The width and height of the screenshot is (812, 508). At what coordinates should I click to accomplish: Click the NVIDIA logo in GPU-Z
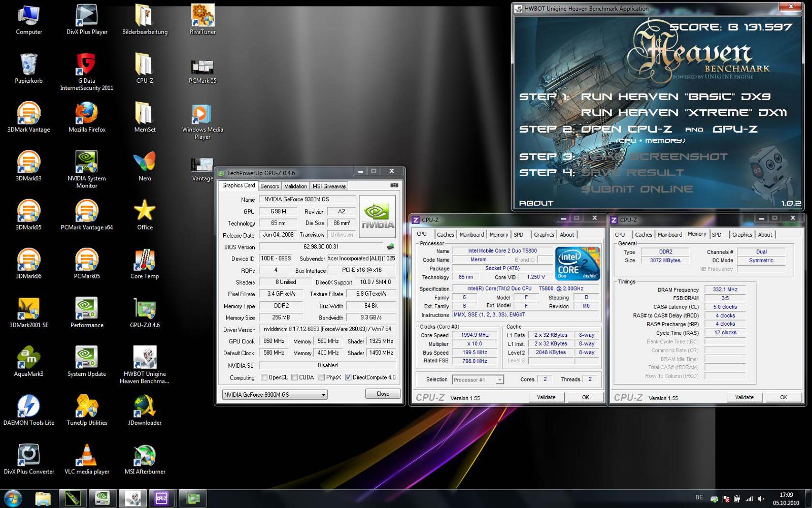377,218
